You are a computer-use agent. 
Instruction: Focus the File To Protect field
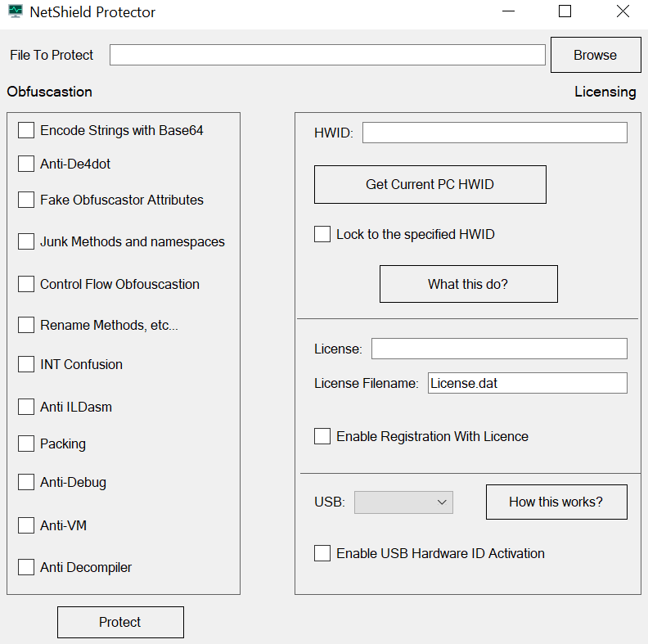click(x=327, y=55)
